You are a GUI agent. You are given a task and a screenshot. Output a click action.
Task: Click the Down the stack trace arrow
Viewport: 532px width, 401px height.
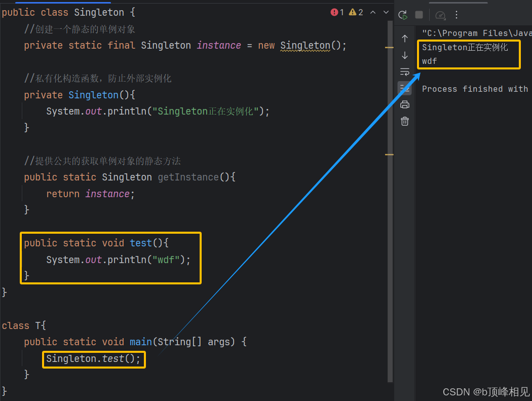coord(404,55)
